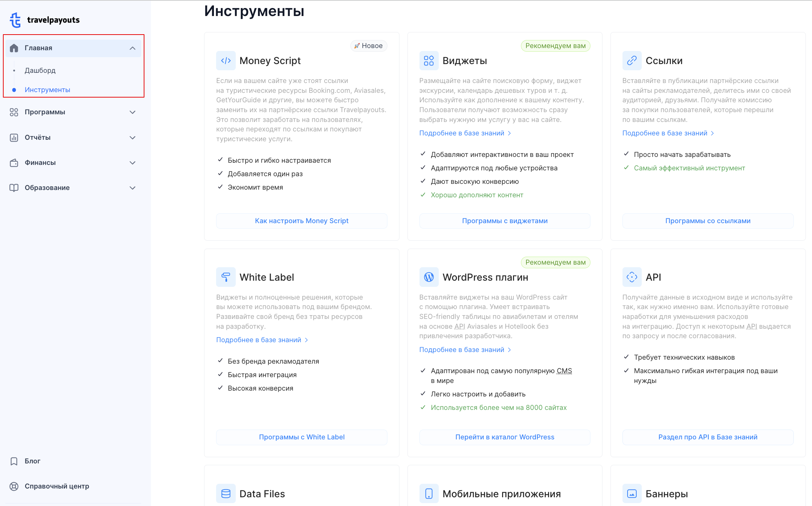The width and height of the screenshot is (812, 506).
Task: Select Инструменты in the sidebar
Action: pos(47,90)
